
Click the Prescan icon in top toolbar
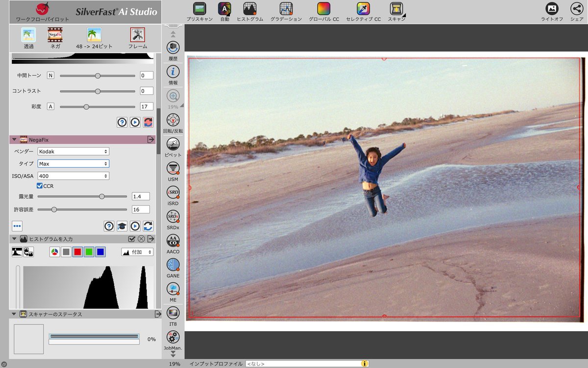pos(199,9)
